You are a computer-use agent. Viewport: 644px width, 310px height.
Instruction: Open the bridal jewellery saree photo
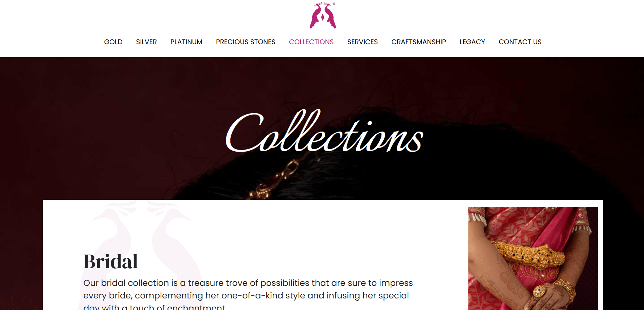point(533,258)
